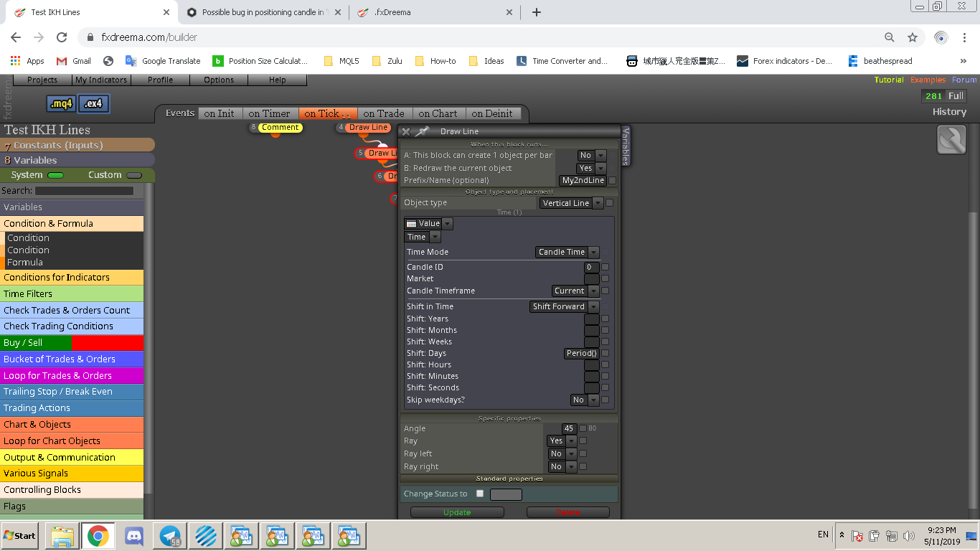
Task: Open the Forum link
Action: click(964, 80)
